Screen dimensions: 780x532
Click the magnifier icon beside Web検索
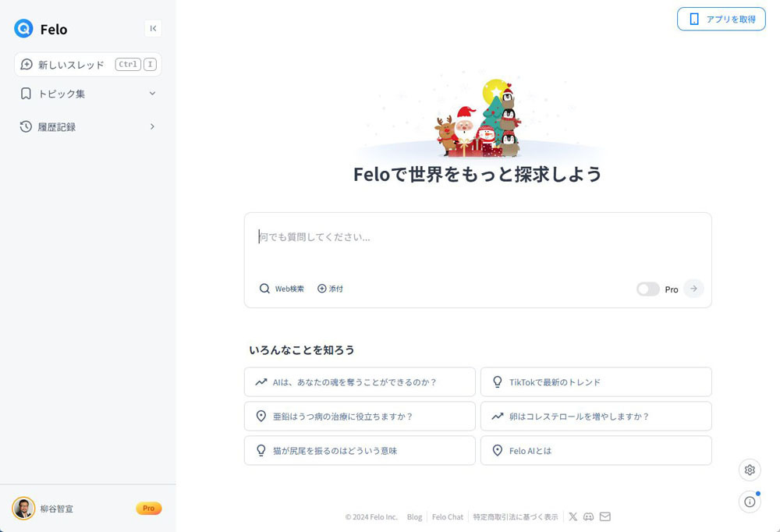[264, 289]
